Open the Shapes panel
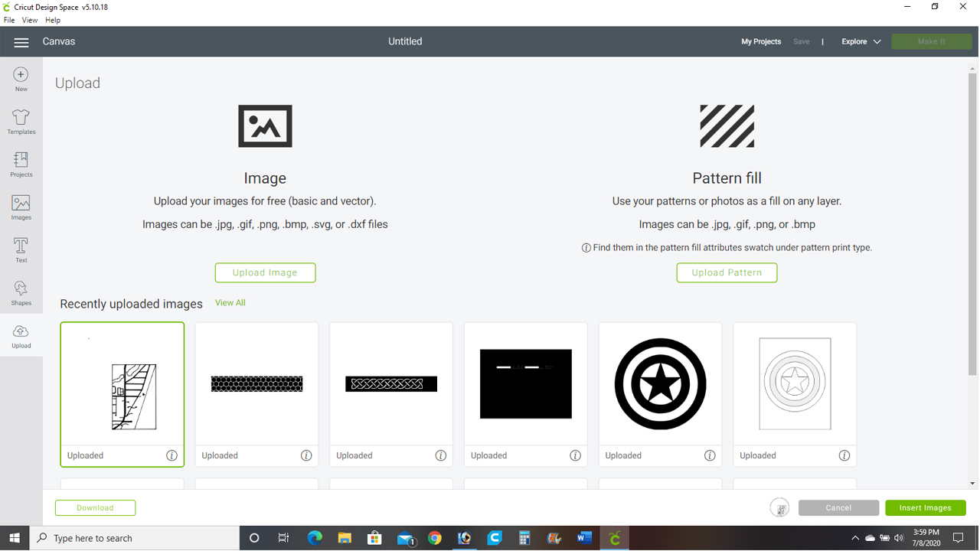Screen dimensions: 980x551 pyautogui.click(x=21, y=293)
